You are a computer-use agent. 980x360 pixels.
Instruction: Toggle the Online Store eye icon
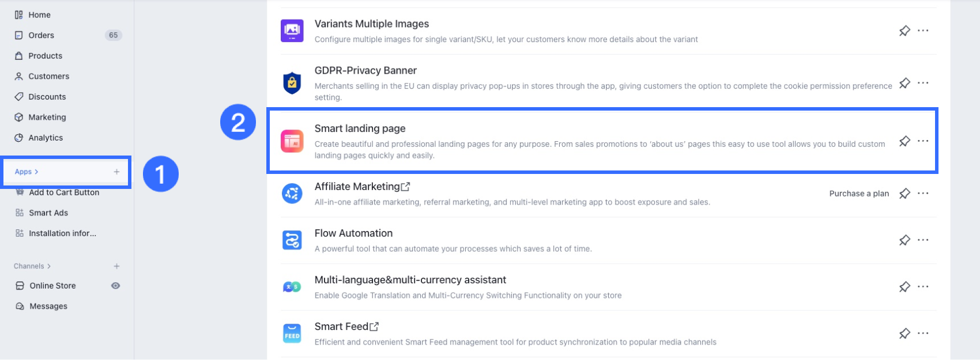pos(115,286)
